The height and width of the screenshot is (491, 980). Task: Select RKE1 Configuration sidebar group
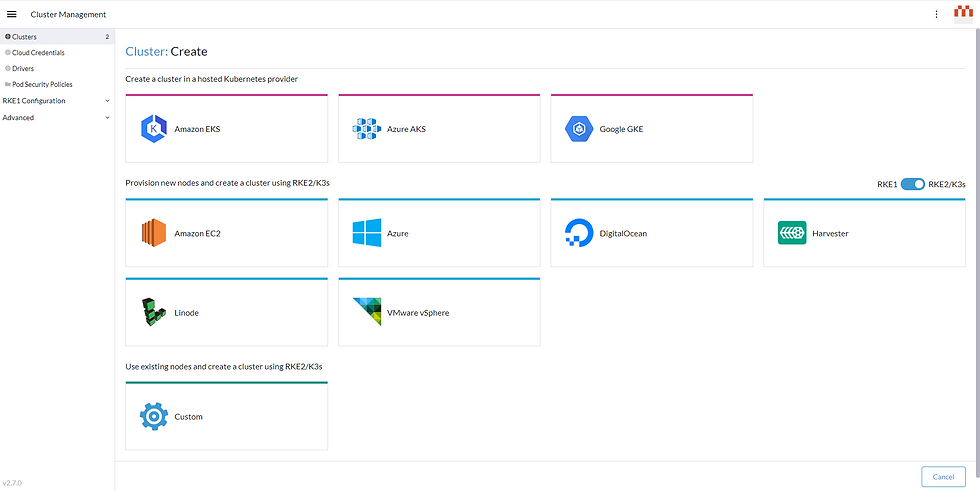click(x=57, y=101)
